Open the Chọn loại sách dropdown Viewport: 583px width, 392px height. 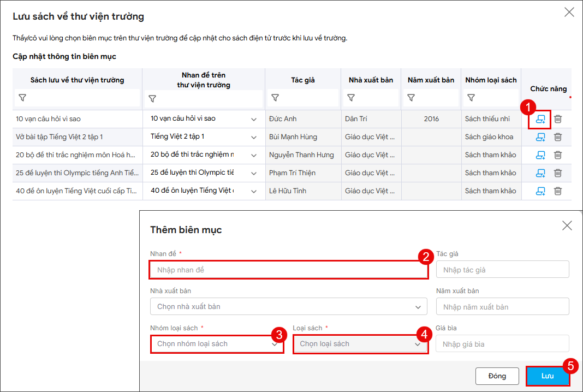[360, 344]
